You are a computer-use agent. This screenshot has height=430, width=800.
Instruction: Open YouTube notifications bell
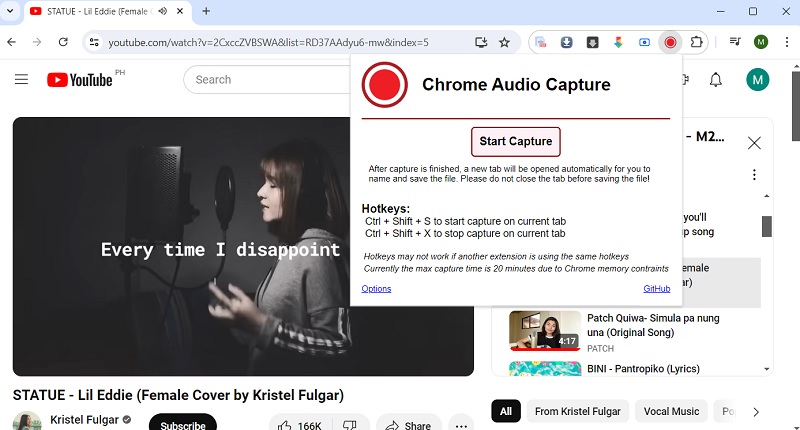click(716, 80)
